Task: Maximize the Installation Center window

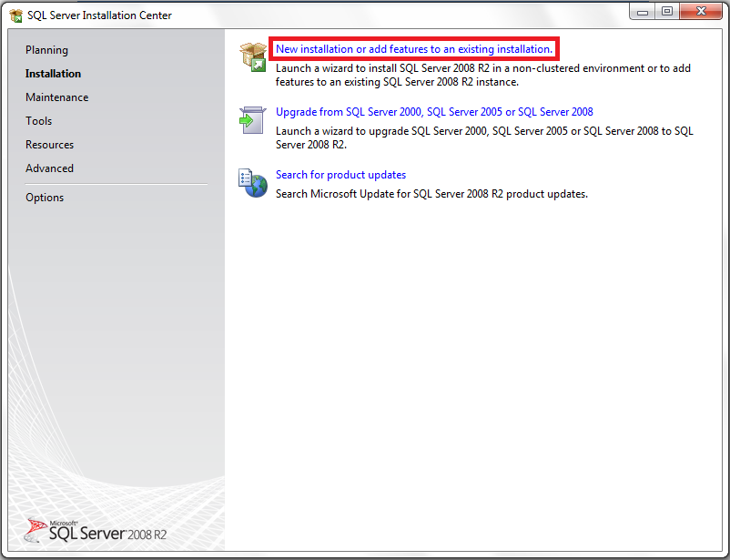Action: click(667, 12)
